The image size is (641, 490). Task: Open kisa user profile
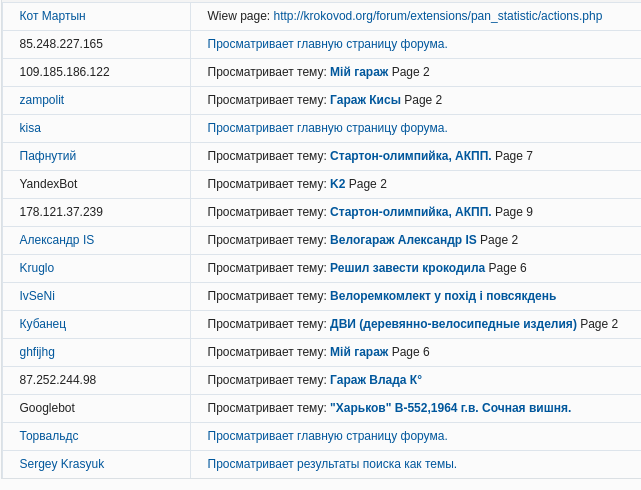(x=30, y=128)
